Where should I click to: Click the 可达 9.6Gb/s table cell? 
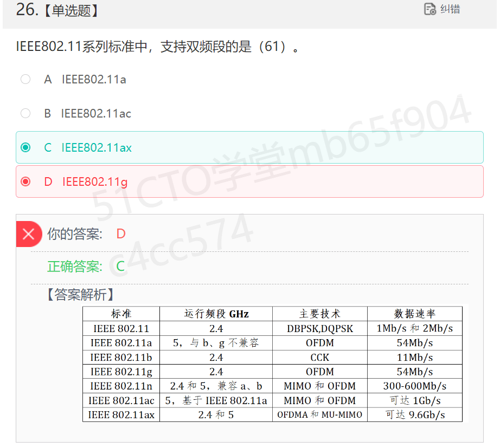tap(415, 414)
